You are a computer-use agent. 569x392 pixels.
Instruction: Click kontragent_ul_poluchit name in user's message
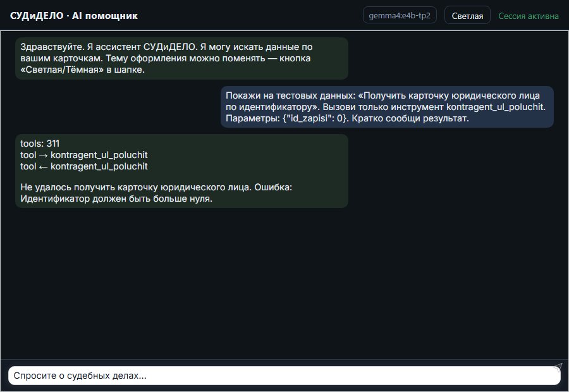(x=496, y=107)
